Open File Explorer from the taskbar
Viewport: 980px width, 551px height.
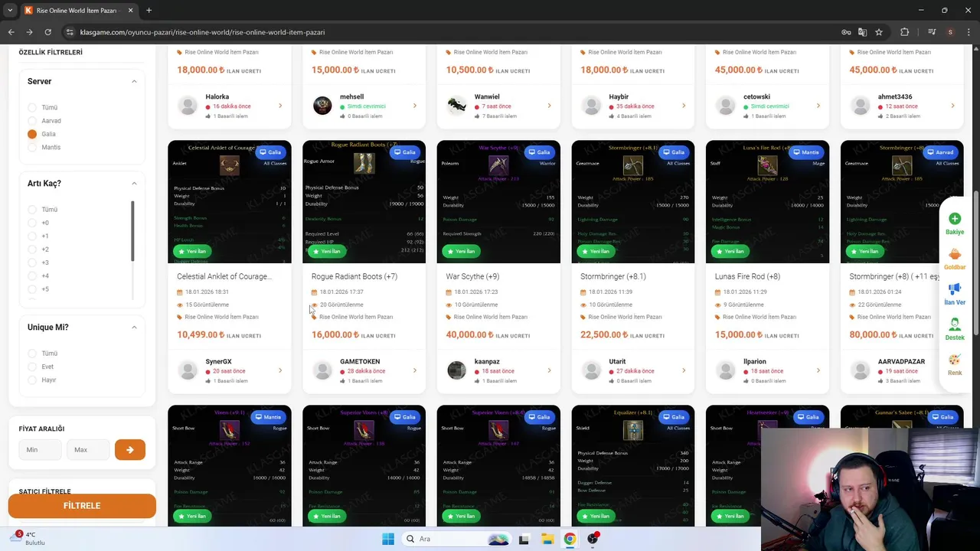(547, 539)
